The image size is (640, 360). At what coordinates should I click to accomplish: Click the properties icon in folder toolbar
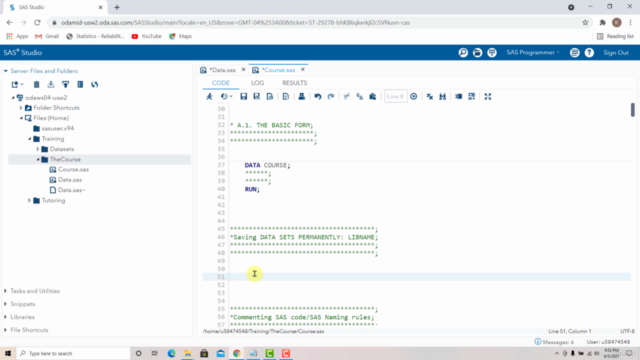coord(80,84)
